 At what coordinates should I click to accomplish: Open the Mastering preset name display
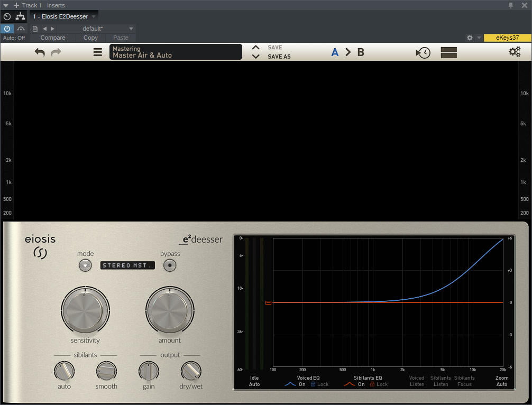click(176, 52)
